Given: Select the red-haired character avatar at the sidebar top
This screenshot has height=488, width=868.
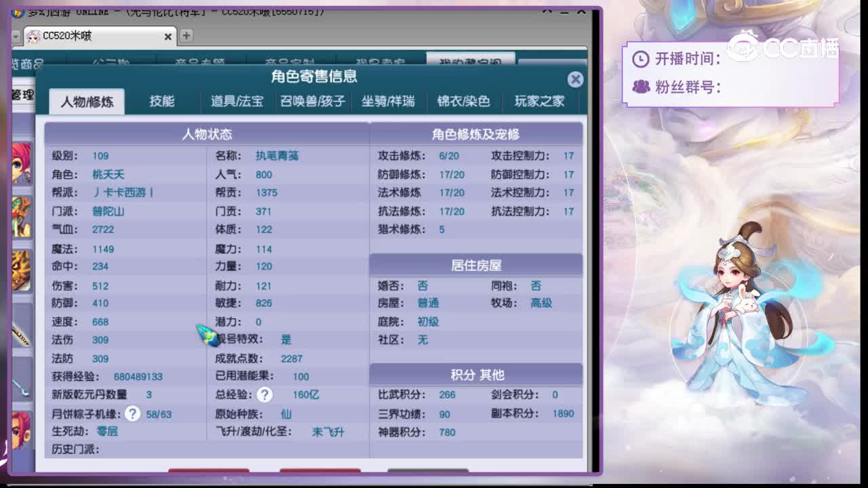Looking at the screenshot, I should [21, 163].
